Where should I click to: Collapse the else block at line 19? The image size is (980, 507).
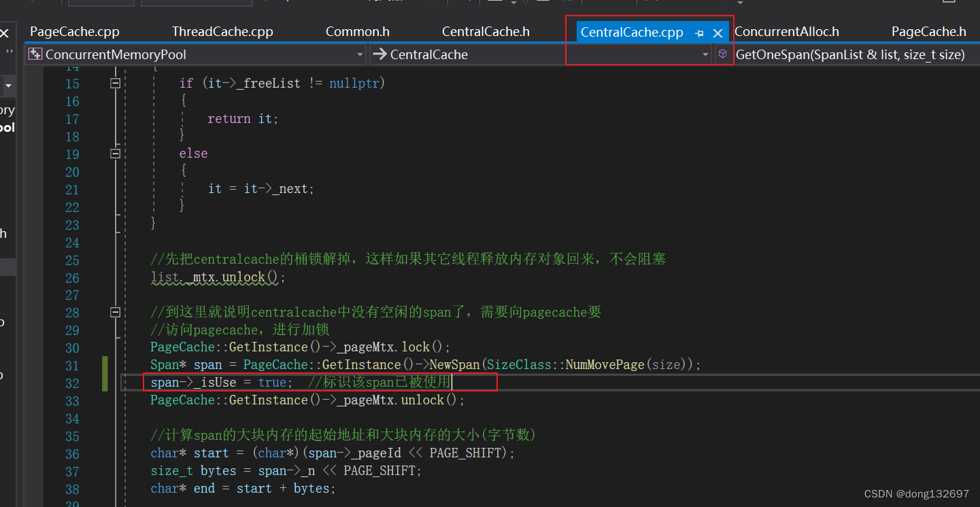click(x=115, y=154)
